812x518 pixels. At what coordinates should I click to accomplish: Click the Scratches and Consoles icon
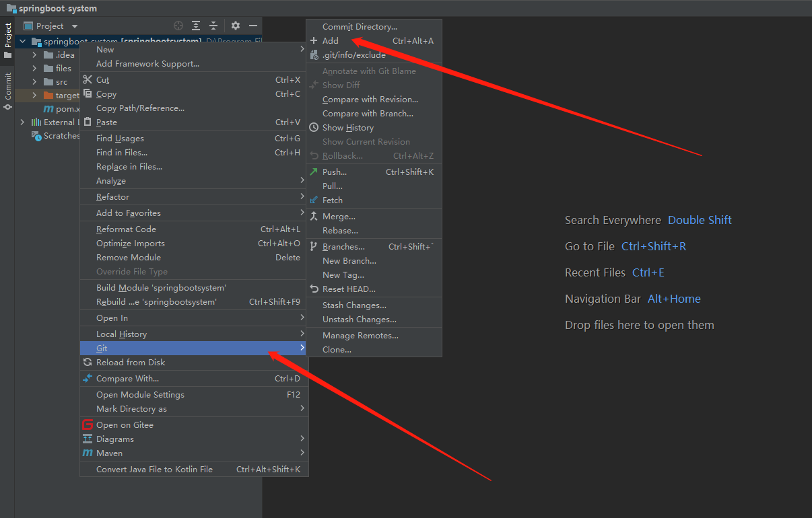(x=37, y=136)
